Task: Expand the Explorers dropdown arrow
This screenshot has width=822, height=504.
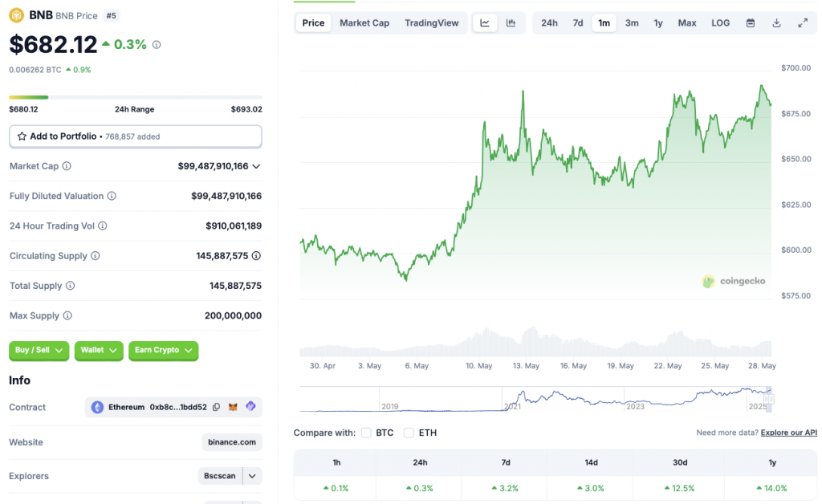Action: [252, 476]
